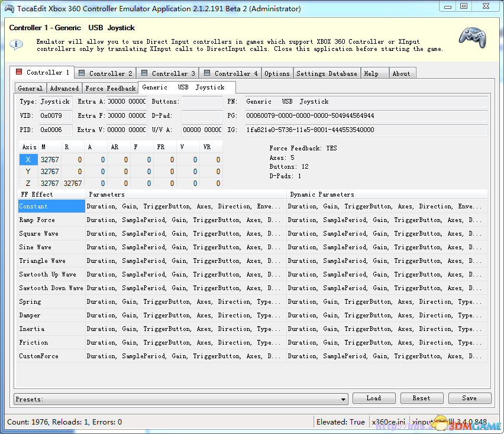Click the Extra V value field
The image size is (504, 434).
pyautogui.click(x=127, y=130)
